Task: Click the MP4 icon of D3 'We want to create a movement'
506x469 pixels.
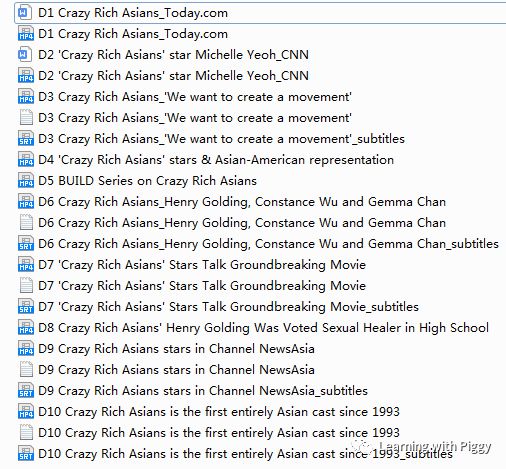Action: 26,97
